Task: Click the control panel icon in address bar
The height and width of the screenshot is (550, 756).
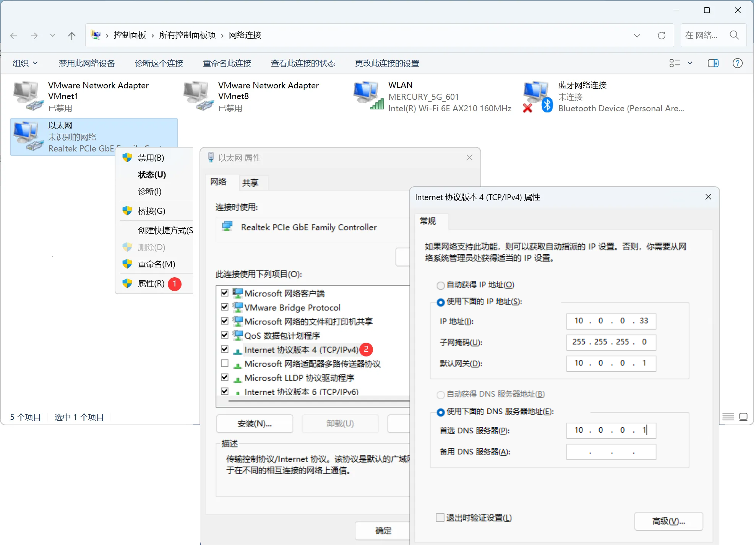Action: click(96, 35)
